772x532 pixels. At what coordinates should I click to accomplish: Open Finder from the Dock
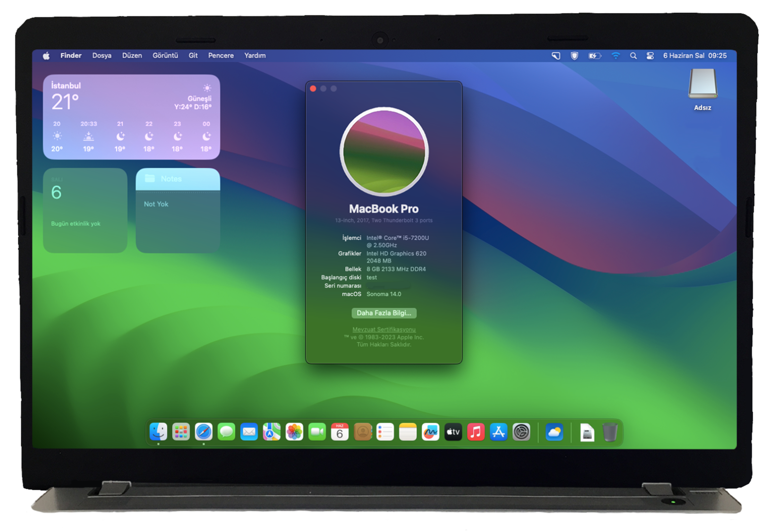click(158, 432)
